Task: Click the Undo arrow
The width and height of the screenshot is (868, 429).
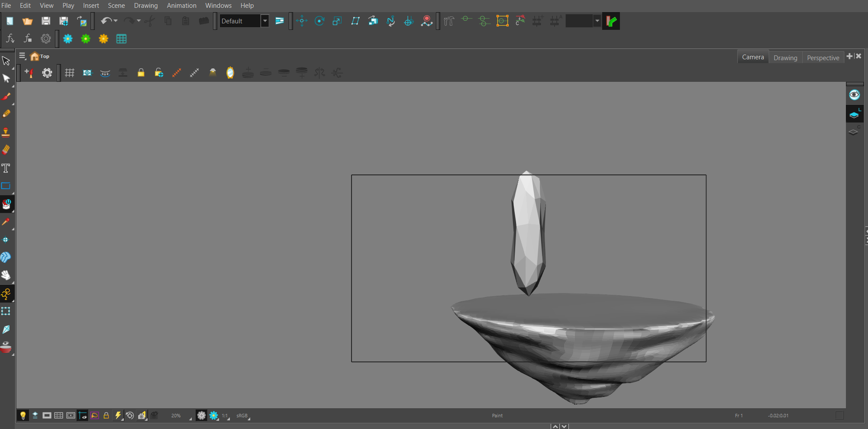Action: click(106, 21)
